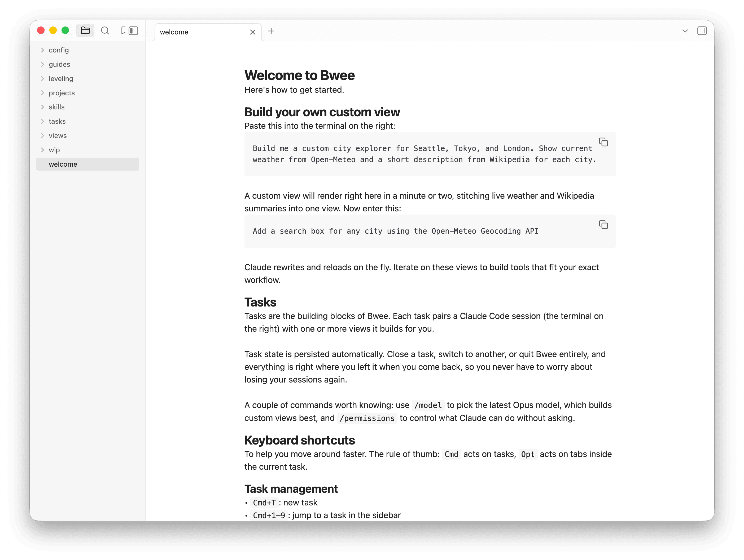The width and height of the screenshot is (744, 560).
Task: Click the green macOS fullscreen button
Action: tap(65, 30)
